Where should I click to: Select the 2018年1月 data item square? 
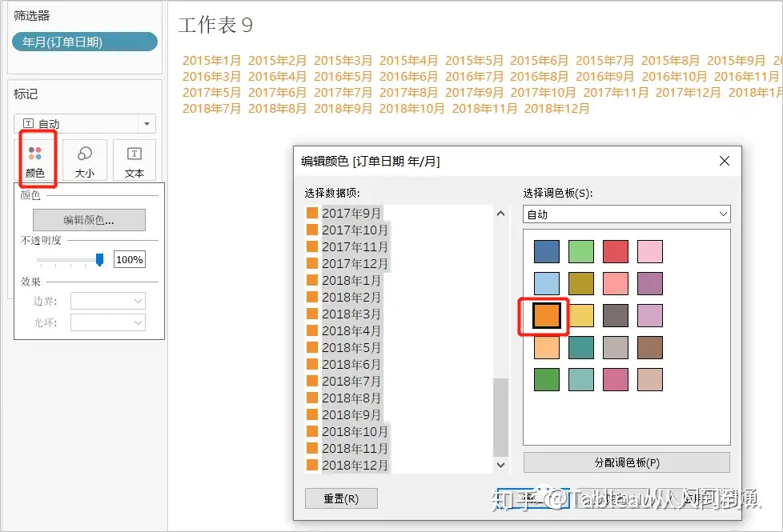(311, 280)
